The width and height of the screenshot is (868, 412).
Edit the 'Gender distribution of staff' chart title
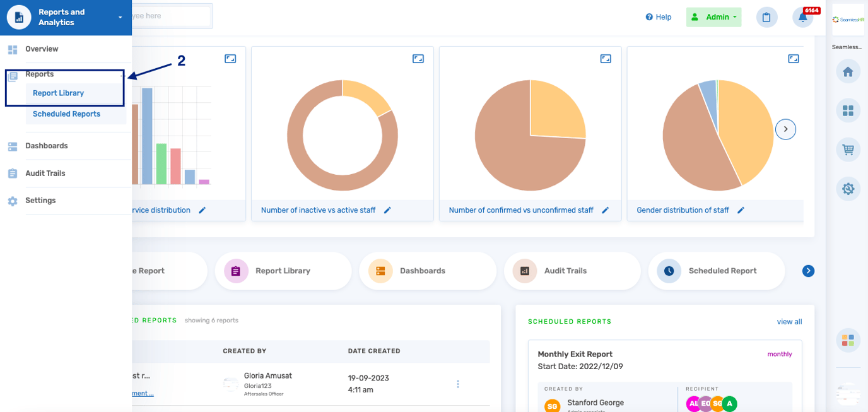[741, 210]
